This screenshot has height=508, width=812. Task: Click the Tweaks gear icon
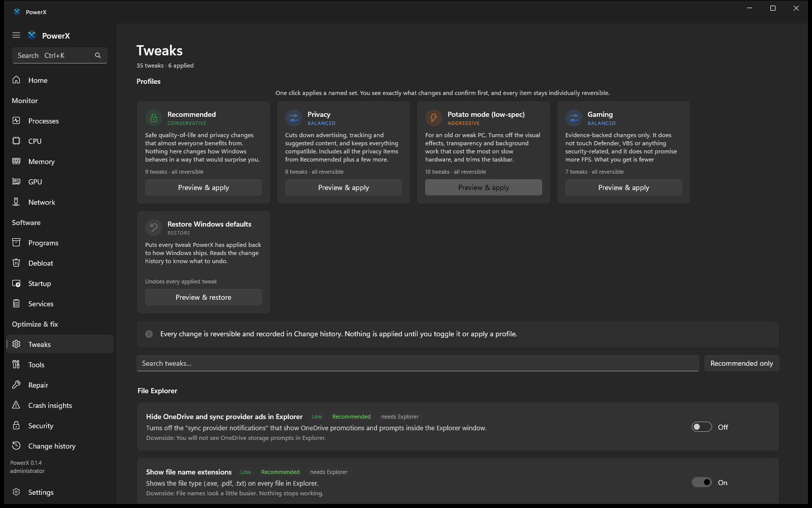(16, 344)
